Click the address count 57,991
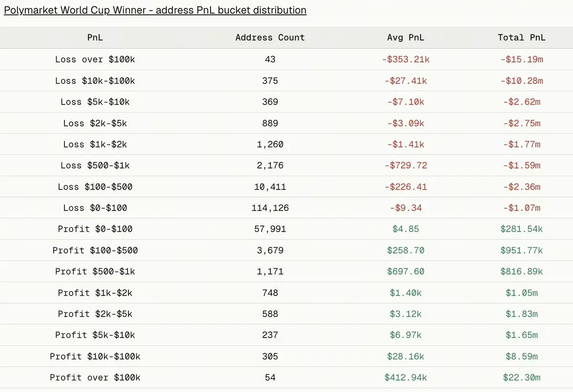 pos(270,229)
